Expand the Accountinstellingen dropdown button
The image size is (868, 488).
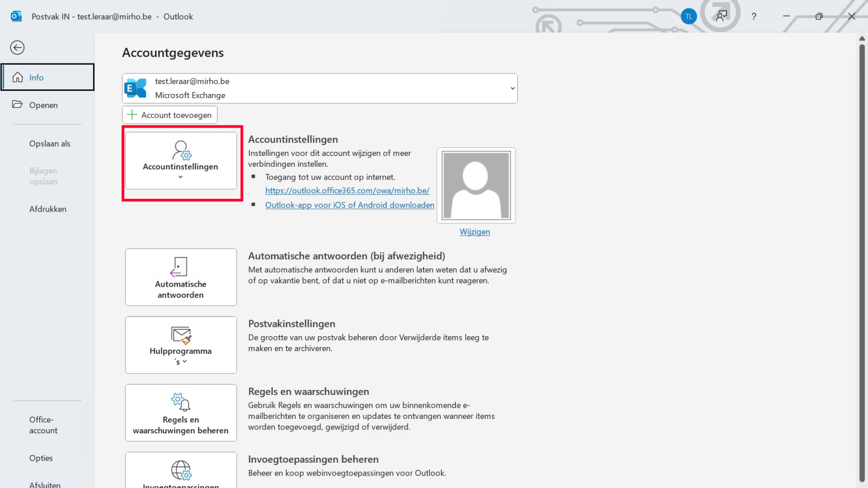point(181,161)
